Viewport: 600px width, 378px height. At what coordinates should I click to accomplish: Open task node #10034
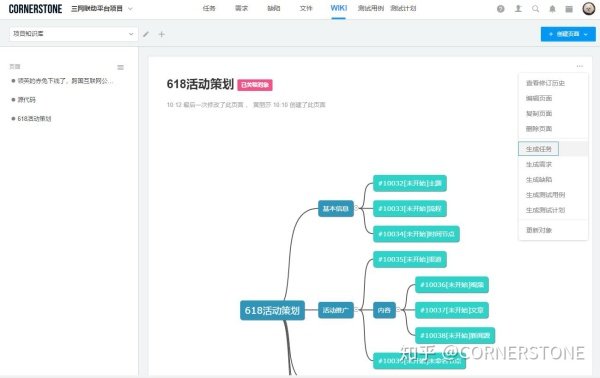click(416, 234)
